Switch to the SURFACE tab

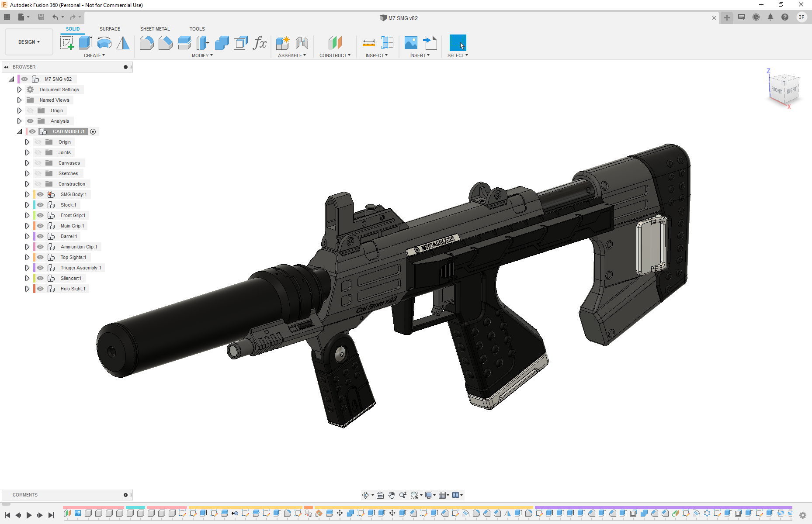tap(110, 29)
